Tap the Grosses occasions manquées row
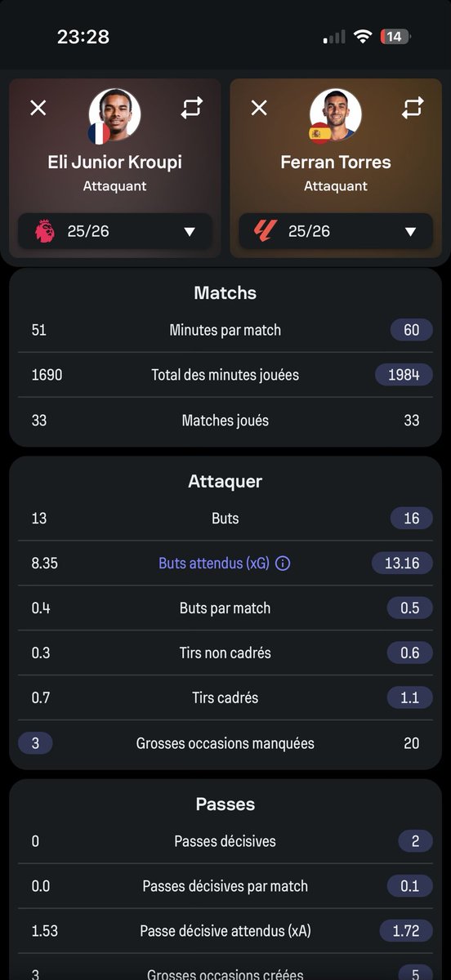This screenshot has width=451, height=980. point(225,743)
